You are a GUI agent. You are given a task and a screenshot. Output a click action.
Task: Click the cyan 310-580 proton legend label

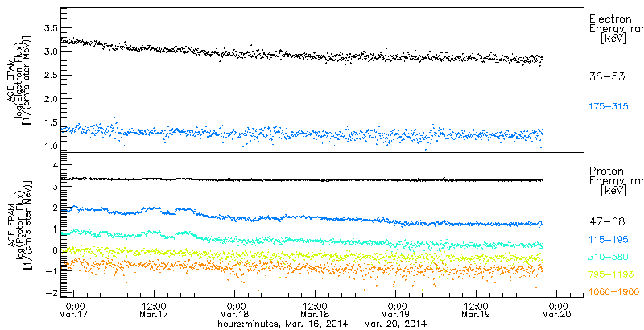coord(609,257)
